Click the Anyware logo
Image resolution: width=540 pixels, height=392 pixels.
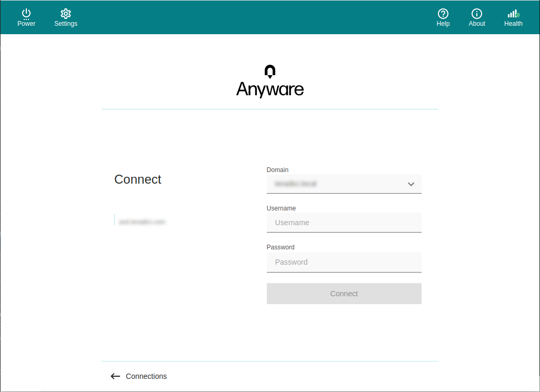click(x=270, y=81)
